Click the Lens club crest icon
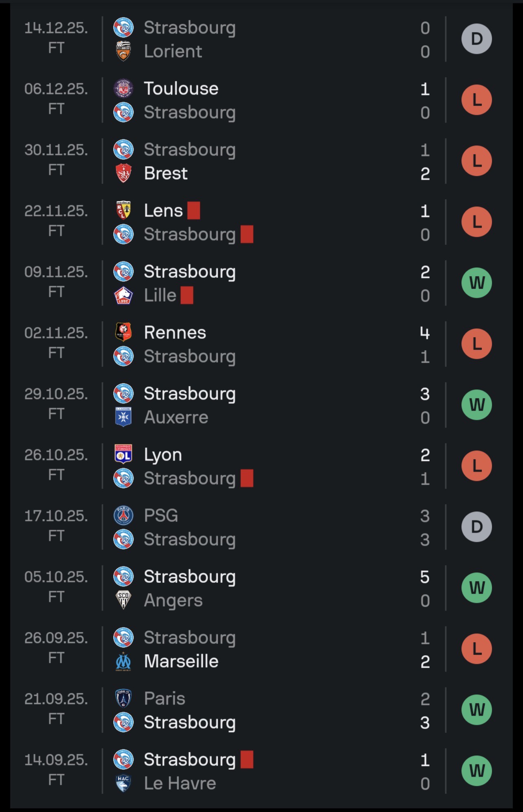The height and width of the screenshot is (812, 523). (x=123, y=211)
